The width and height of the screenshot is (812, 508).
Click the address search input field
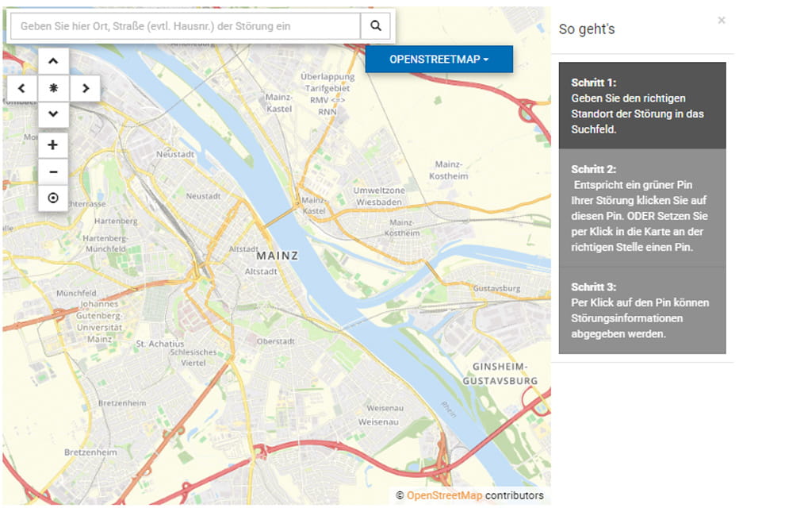coord(186,26)
